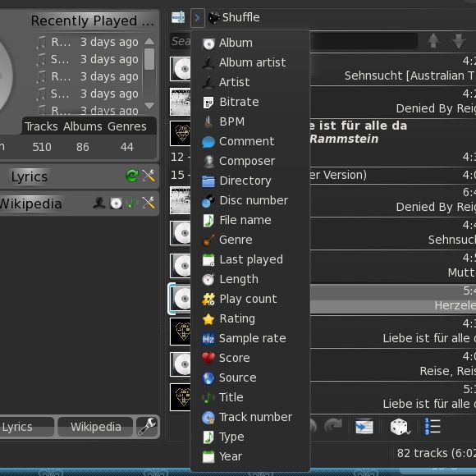The width and height of the screenshot is (476, 476).
Task: Click Genres count 44
Action: [x=127, y=147]
